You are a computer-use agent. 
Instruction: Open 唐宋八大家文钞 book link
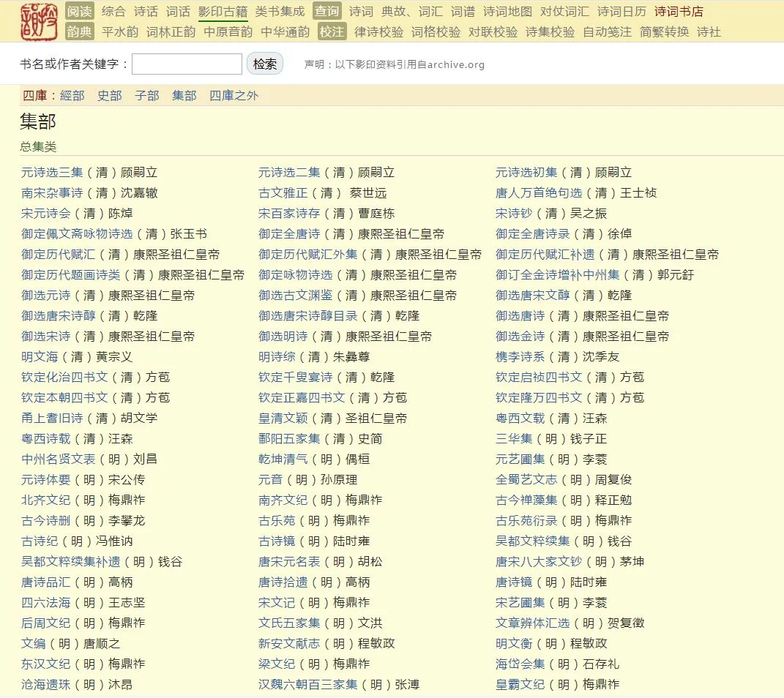point(539,562)
